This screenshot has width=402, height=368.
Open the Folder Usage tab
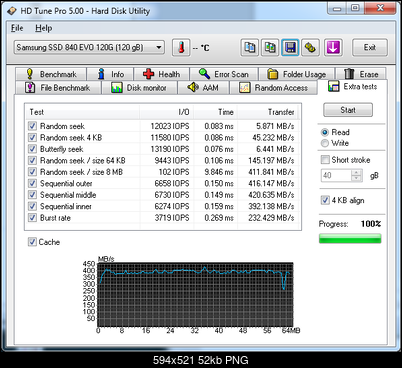tap(297, 74)
